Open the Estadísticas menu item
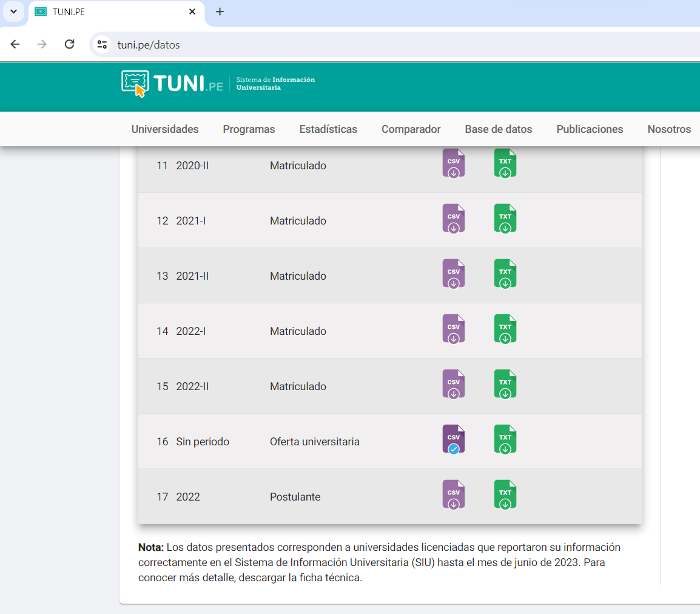 (x=328, y=129)
